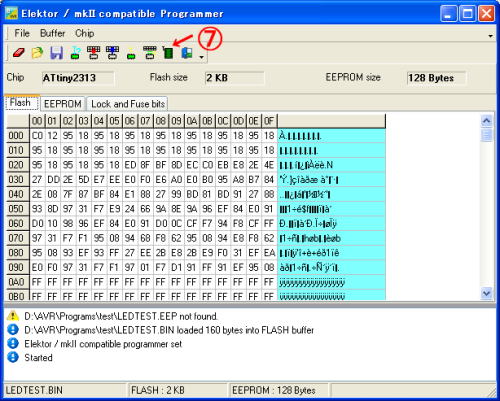Click the Started log line
The image size is (500, 401).
pos(38,358)
